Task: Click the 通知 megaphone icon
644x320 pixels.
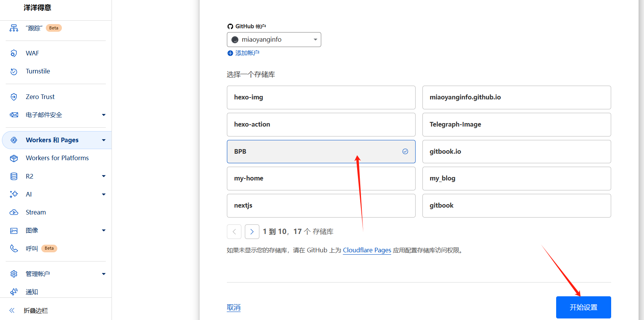Action: click(x=14, y=292)
